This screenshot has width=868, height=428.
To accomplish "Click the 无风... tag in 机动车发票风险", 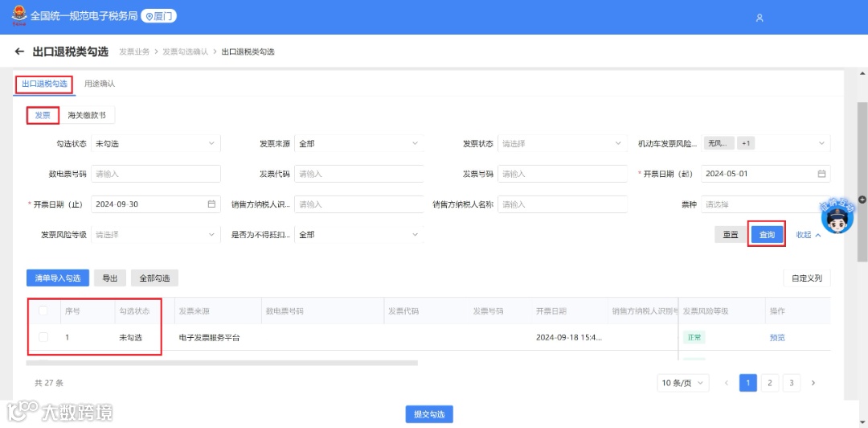I will point(719,143).
